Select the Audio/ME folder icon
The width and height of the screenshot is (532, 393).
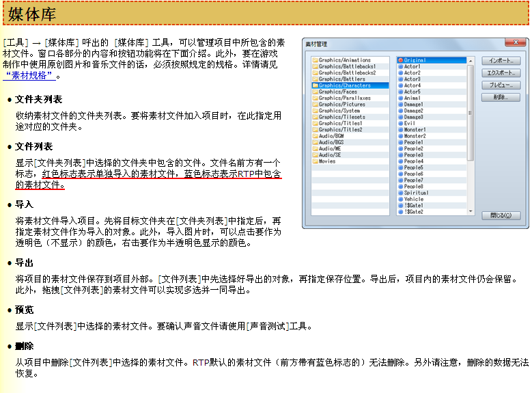tap(315, 149)
